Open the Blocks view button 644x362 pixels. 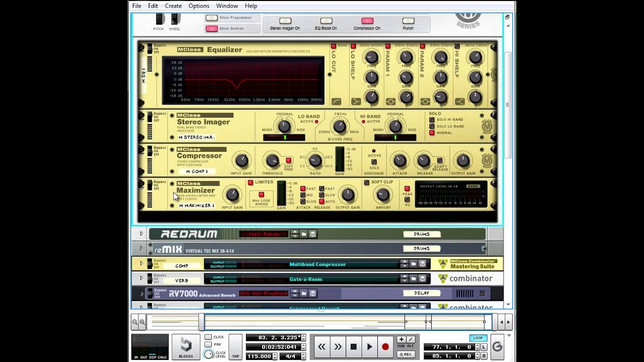tap(186, 347)
